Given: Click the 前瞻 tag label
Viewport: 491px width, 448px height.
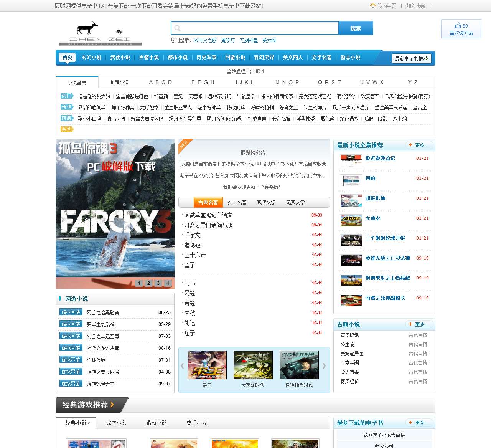Looking at the screenshot, I should click(x=67, y=118).
